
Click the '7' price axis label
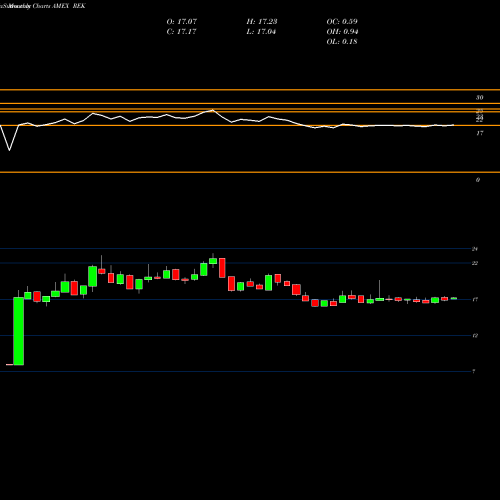(x=474, y=371)
